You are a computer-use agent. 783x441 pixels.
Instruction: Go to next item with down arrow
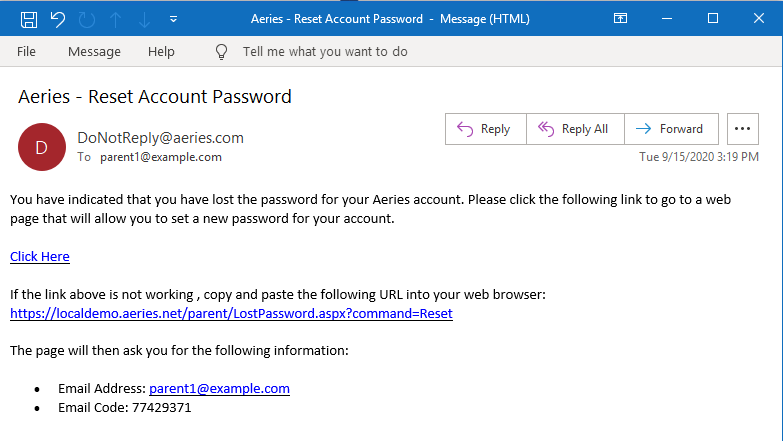pyautogui.click(x=144, y=19)
